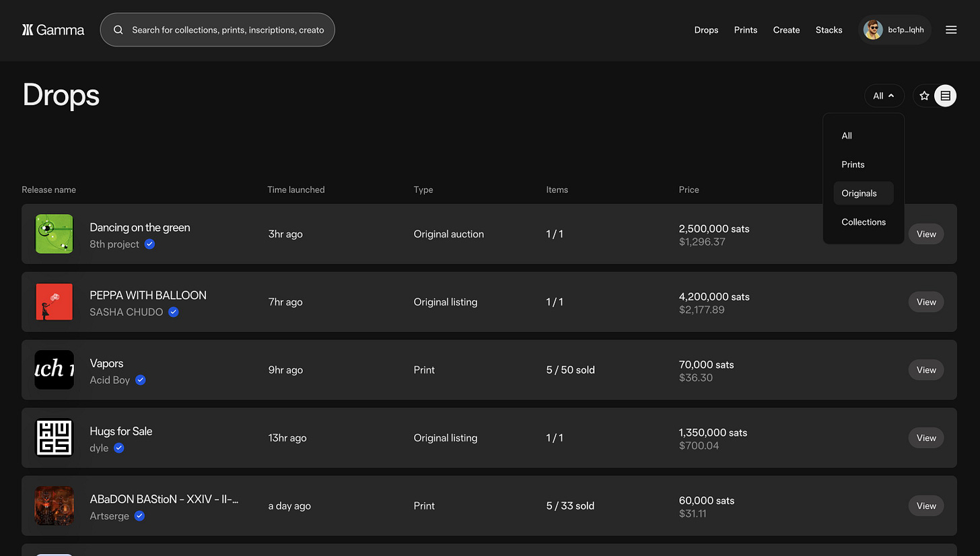Viewport: 980px width, 556px height.
Task: Open the hamburger menu icon
Action: pyautogui.click(x=951, y=30)
